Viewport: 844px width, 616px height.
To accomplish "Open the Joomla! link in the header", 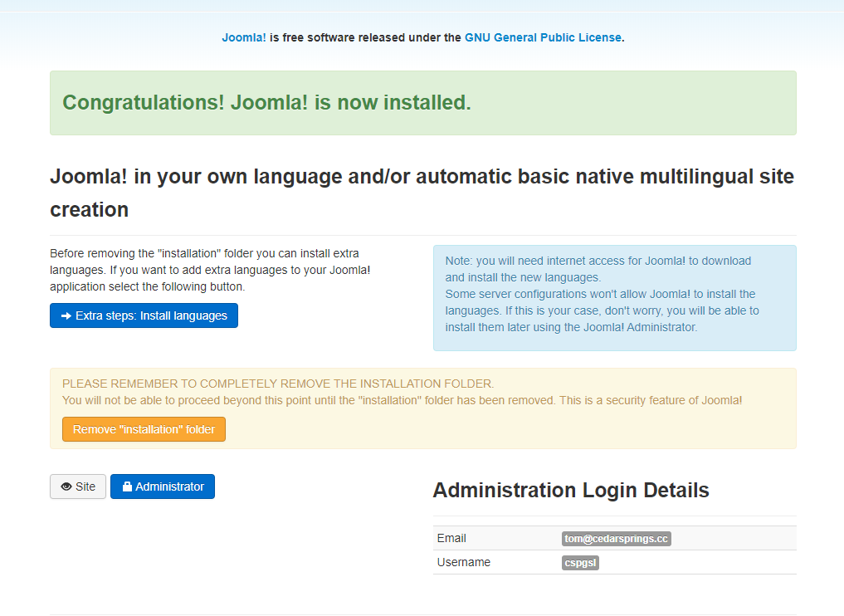I will coord(244,37).
